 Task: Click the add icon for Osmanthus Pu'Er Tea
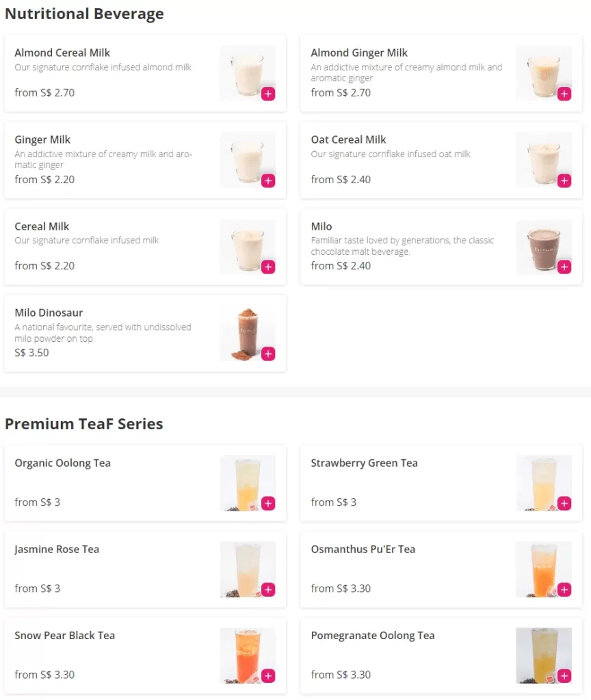564,590
